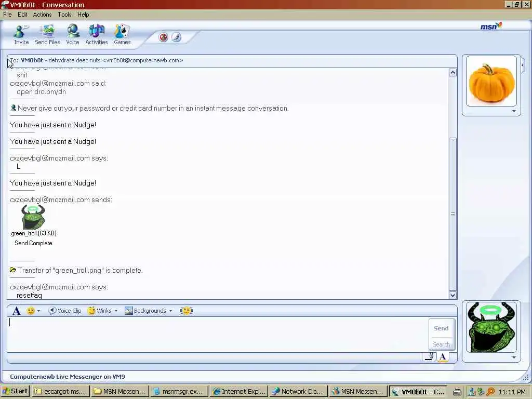This screenshot has width=532, height=399.
Task: Collapse the display picture side panel
Action: (523, 65)
